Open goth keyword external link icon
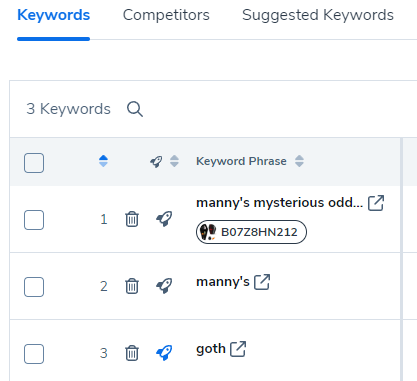 (x=238, y=349)
